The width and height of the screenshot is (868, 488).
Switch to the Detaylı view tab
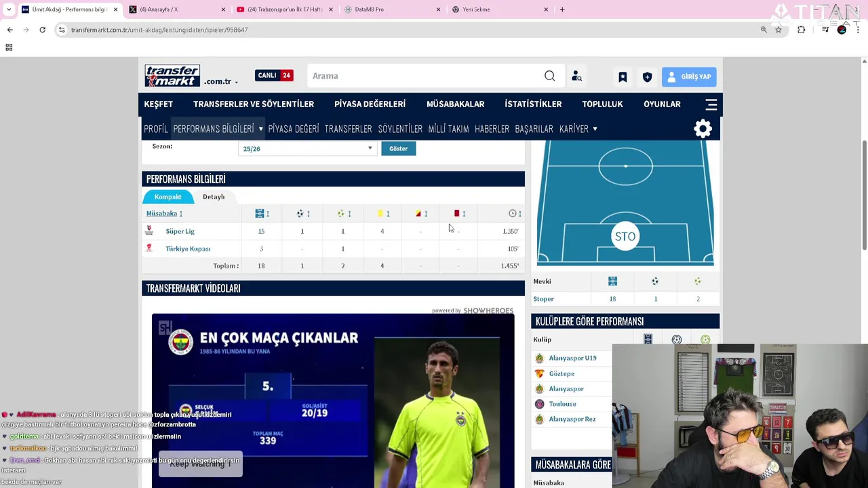(214, 197)
